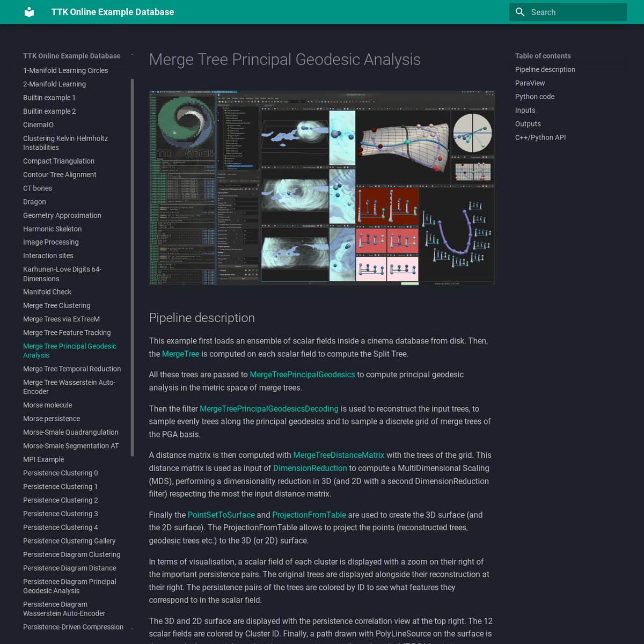Open Persistence Clustering 3 page
The image size is (644, 644).
[x=61, y=514]
